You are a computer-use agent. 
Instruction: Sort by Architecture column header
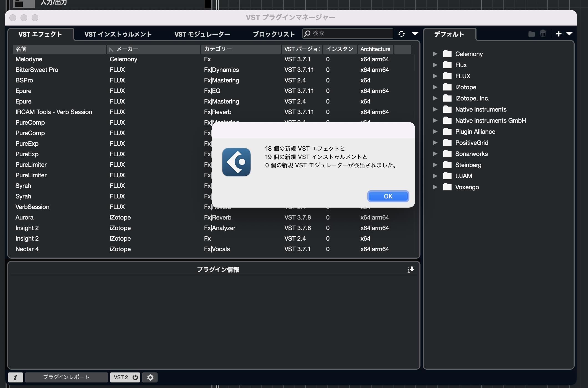375,49
